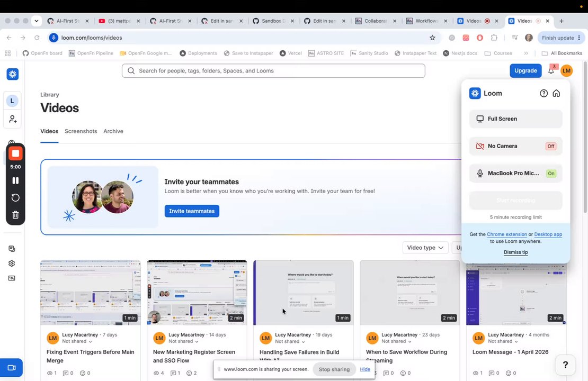Image resolution: width=588 pixels, height=381 pixels.
Task: Open the MacBook Pro Mic selector
Action: (x=515, y=174)
